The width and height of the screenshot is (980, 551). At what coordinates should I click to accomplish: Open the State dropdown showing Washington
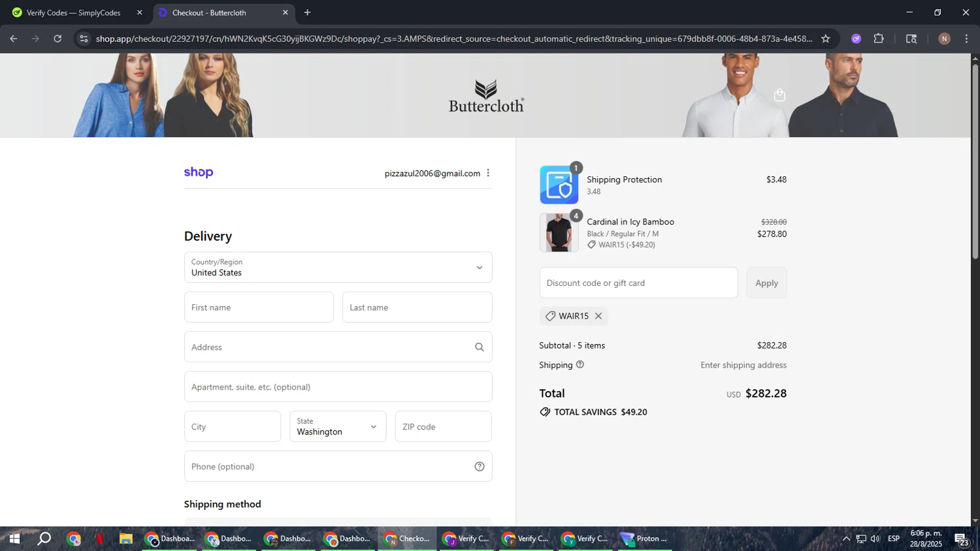[x=338, y=426]
